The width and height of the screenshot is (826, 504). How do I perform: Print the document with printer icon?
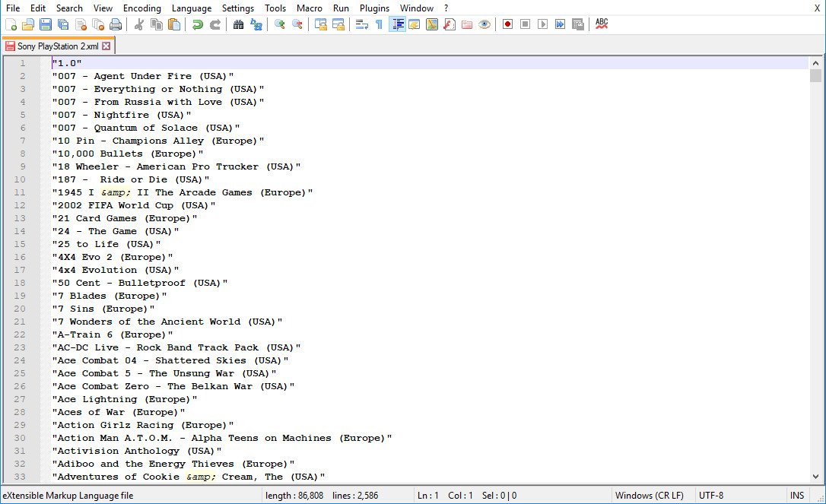(116, 24)
